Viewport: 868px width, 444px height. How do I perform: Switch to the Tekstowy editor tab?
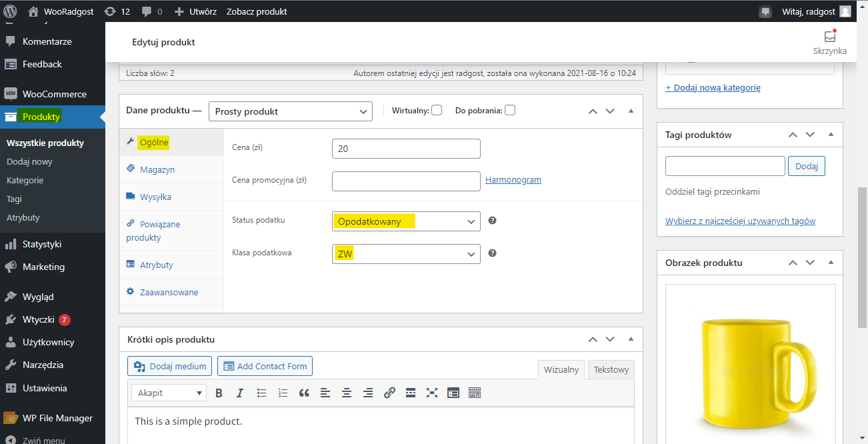pos(611,370)
